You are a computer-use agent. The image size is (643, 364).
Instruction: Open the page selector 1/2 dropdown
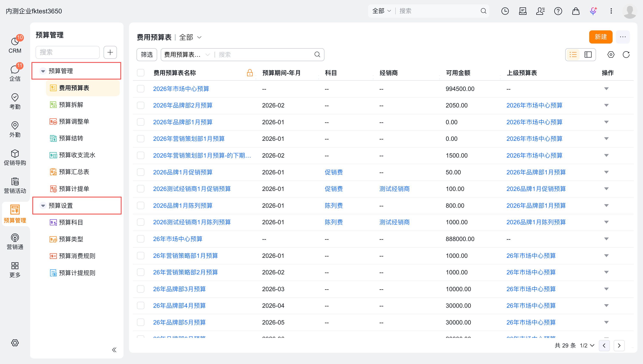point(587,345)
